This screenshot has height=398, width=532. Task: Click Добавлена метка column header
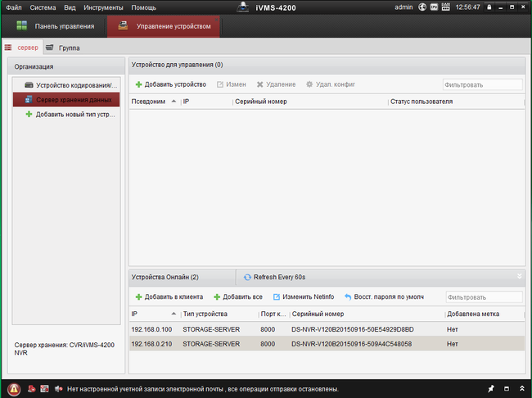485,314
